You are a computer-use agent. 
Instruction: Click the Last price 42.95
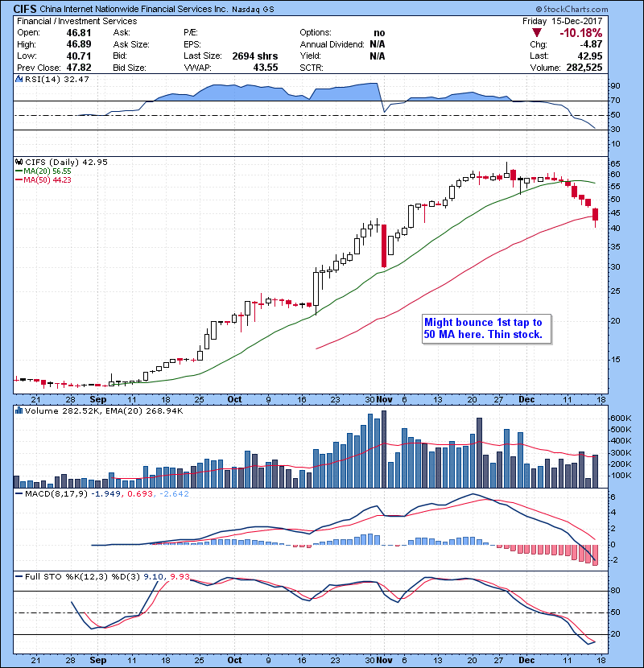590,56
